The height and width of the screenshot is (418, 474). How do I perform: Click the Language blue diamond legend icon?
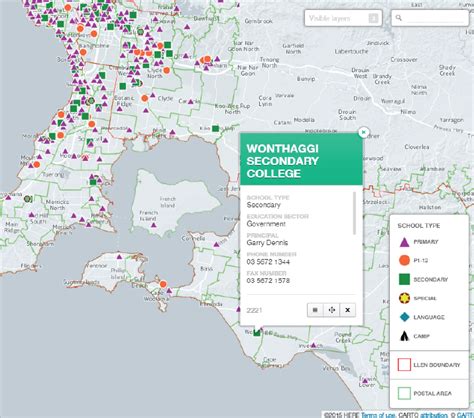pyautogui.click(x=404, y=317)
